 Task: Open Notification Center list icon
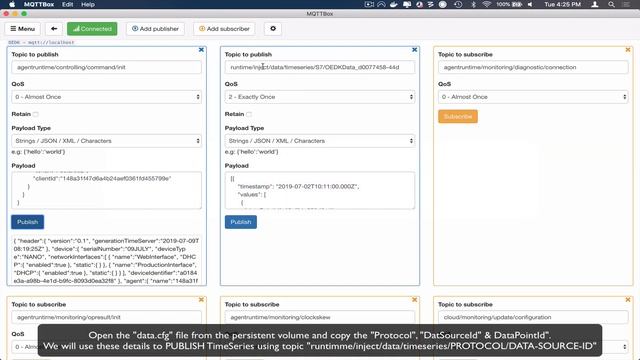pos(626,4)
